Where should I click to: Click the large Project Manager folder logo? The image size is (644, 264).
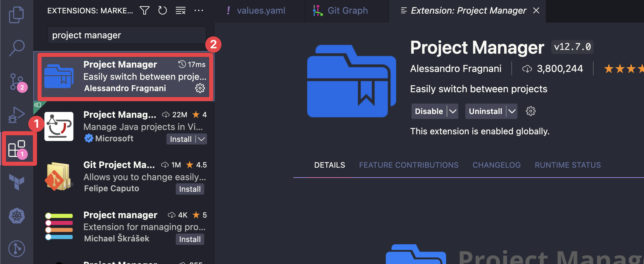351,81
